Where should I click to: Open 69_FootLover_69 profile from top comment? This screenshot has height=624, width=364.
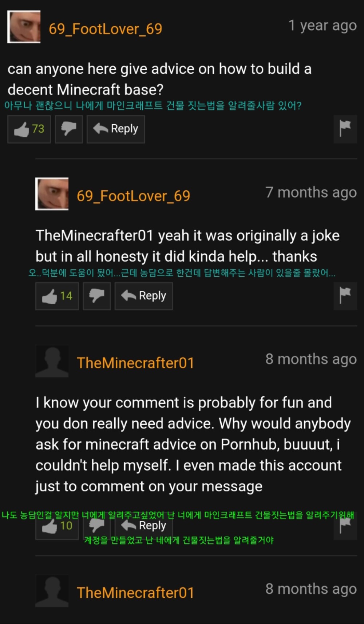coord(106,29)
